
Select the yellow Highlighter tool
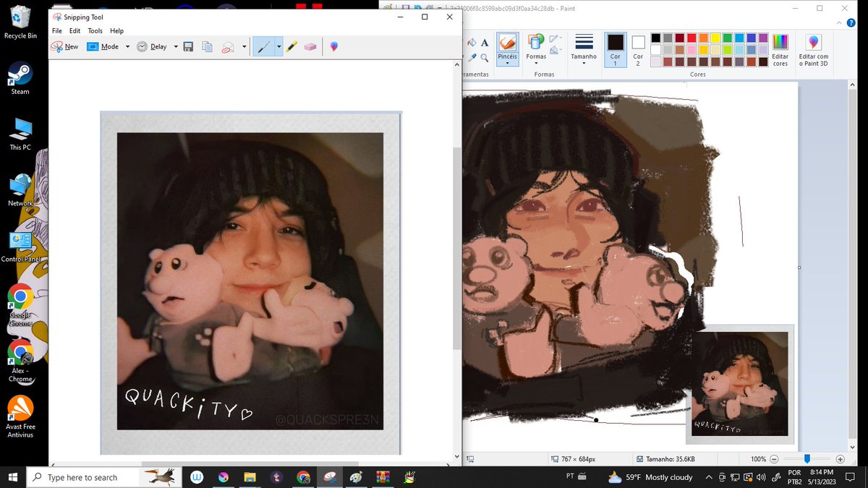291,46
